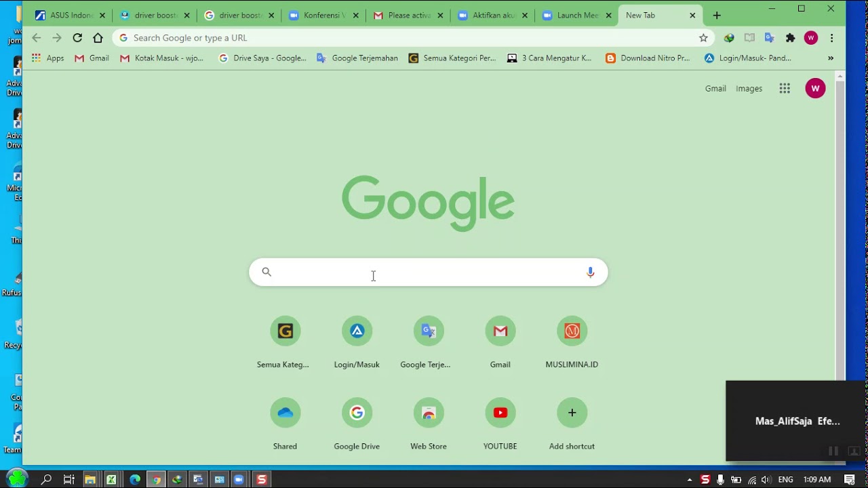Open the Gmail bookmark in bookmarks bar
This screenshot has width=868, height=488.
92,58
